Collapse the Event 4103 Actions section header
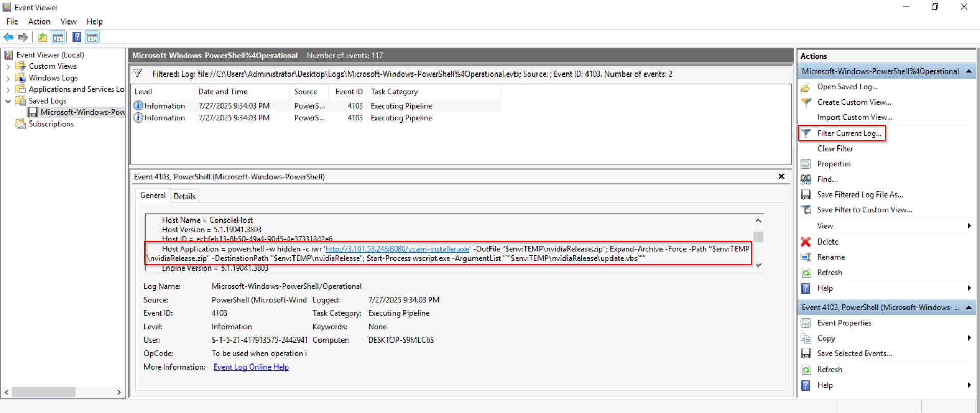This screenshot has height=413, width=980. pos(968,307)
